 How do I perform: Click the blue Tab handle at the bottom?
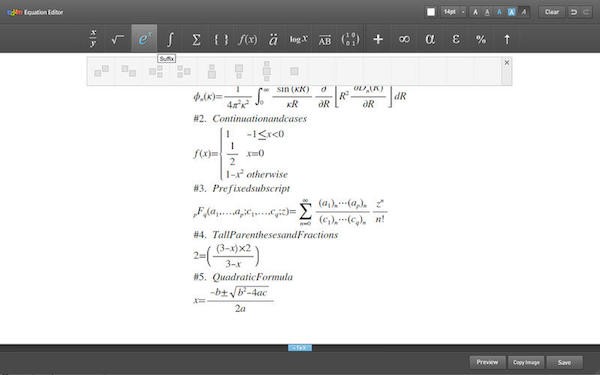[x=300, y=348]
